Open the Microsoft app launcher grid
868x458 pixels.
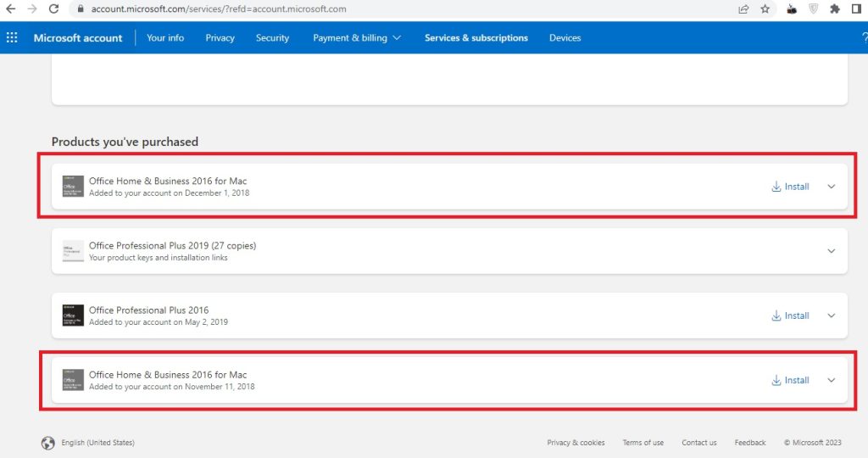click(12, 37)
